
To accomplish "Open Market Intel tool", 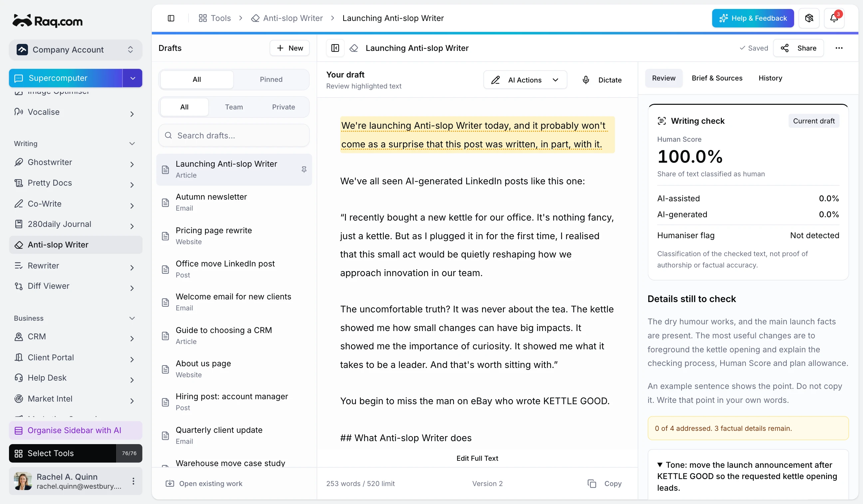I will click(75, 399).
